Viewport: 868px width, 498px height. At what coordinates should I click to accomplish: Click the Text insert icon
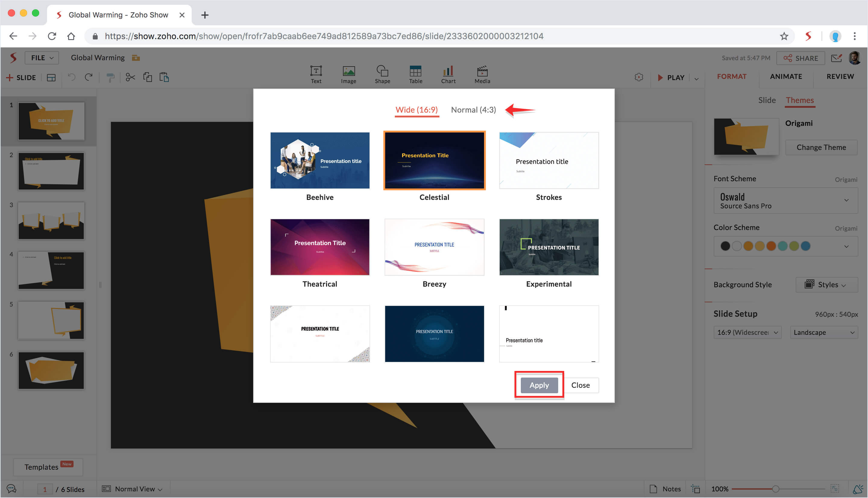coord(316,74)
